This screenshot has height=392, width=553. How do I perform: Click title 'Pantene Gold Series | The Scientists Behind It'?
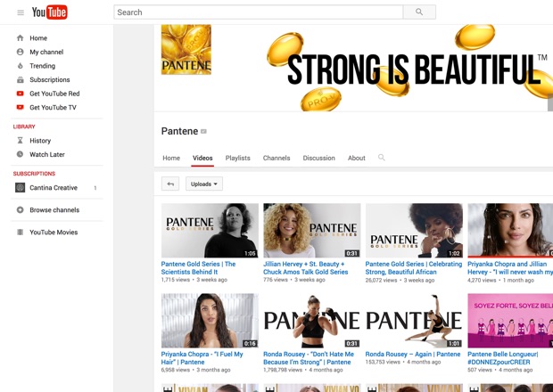[x=198, y=268]
